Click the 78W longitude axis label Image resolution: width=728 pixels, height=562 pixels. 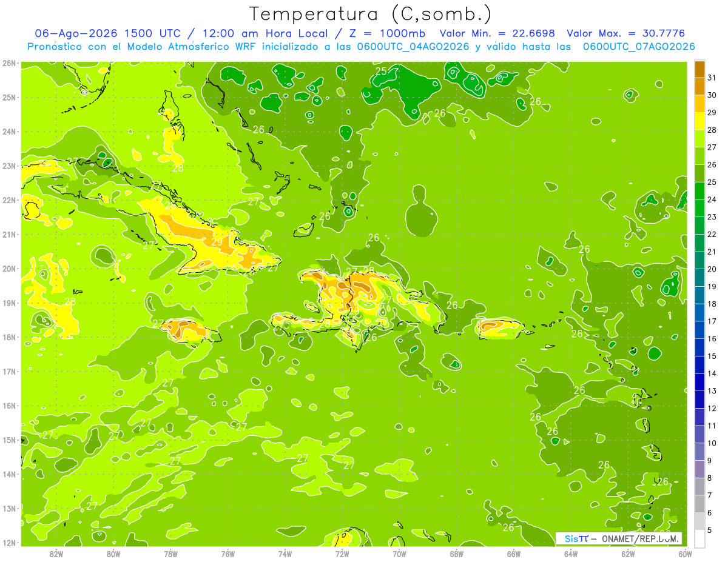click(x=170, y=554)
